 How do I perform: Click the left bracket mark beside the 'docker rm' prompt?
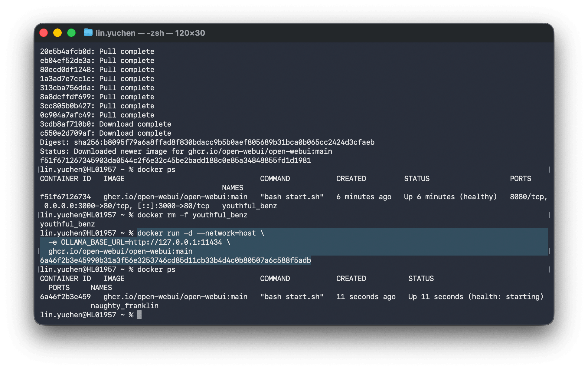38,215
